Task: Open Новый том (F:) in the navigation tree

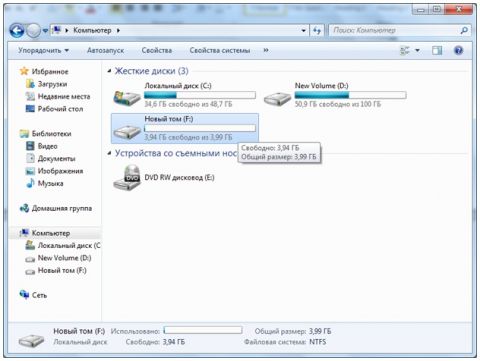Action: (62, 270)
